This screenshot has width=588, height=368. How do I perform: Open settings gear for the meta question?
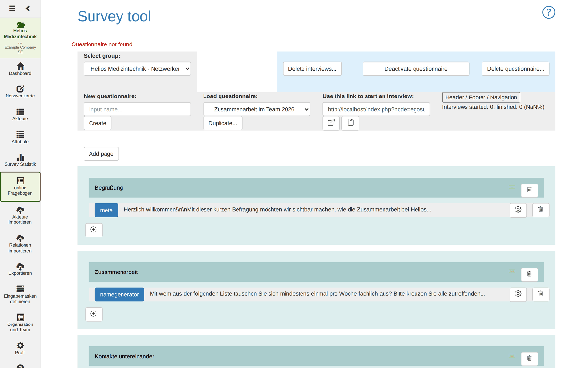pos(518,210)
